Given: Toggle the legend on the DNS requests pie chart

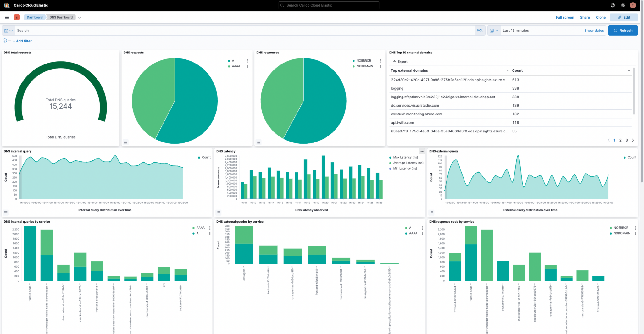Looking at the screenshot, I should [x=126, y=142].
